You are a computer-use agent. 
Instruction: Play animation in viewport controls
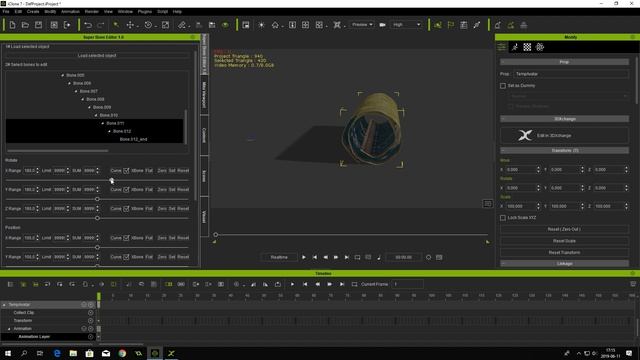(x=303, y=257)
